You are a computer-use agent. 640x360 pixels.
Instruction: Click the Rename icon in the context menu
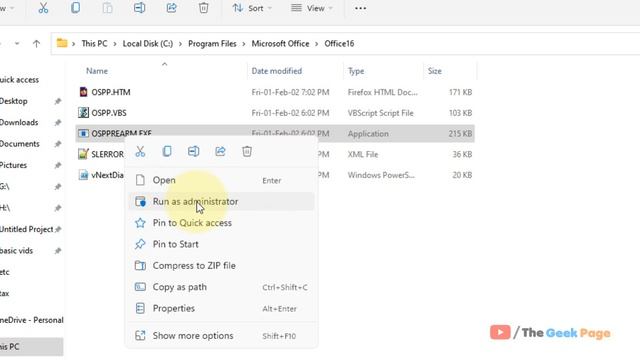tap(193, 151)
